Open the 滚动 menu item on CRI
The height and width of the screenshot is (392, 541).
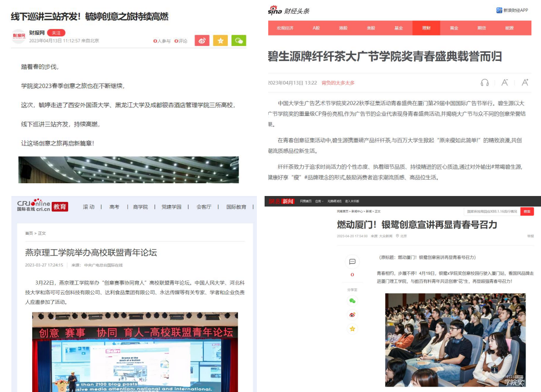(x=89, y=207)
